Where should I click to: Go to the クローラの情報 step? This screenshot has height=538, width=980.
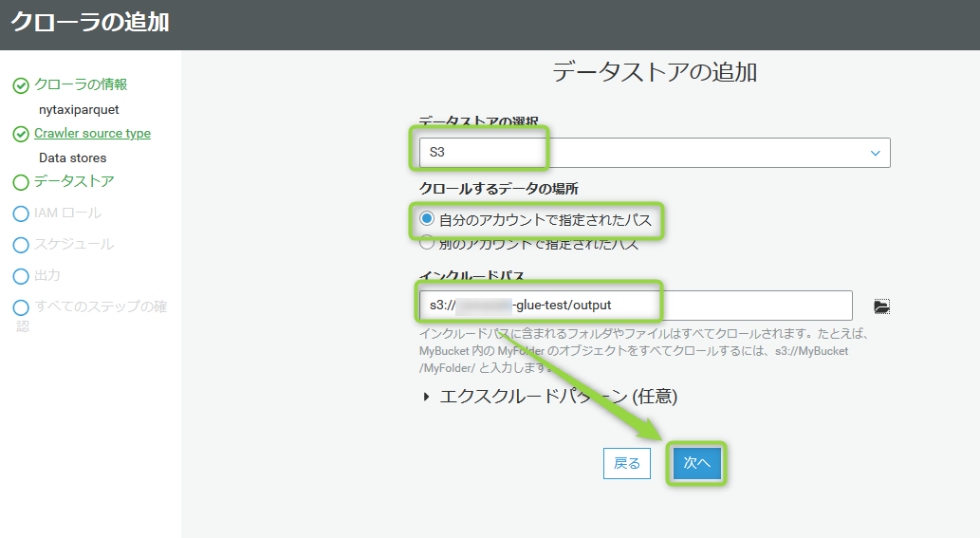81,84
